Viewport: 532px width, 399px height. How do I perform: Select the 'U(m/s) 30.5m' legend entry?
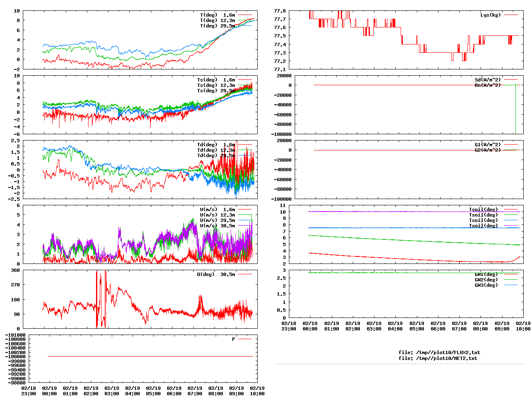(217, 226)
